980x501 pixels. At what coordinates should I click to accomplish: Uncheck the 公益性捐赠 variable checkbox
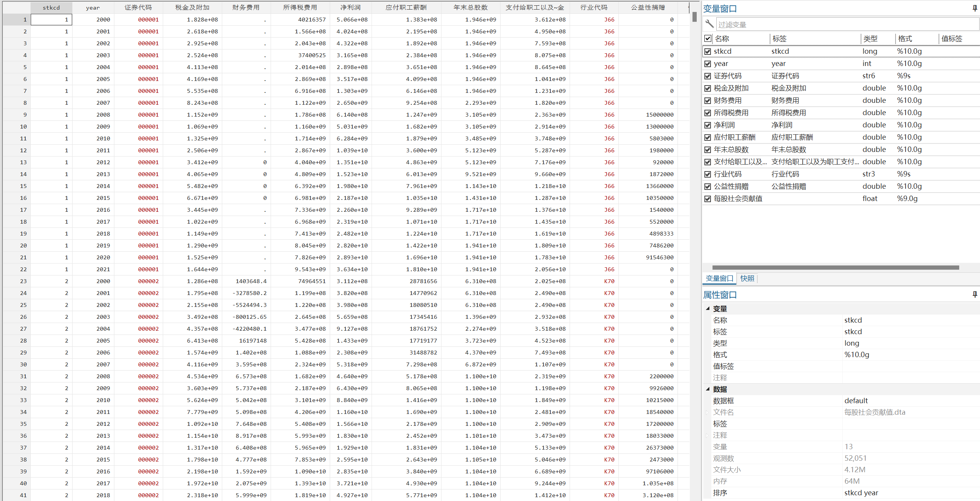click(708, 186)
